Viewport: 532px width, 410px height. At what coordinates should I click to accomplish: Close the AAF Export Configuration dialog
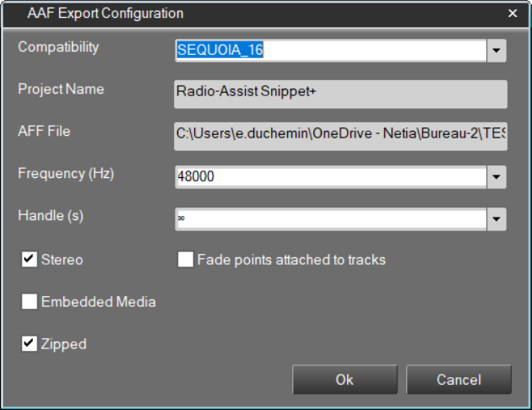tap(512, 13)
